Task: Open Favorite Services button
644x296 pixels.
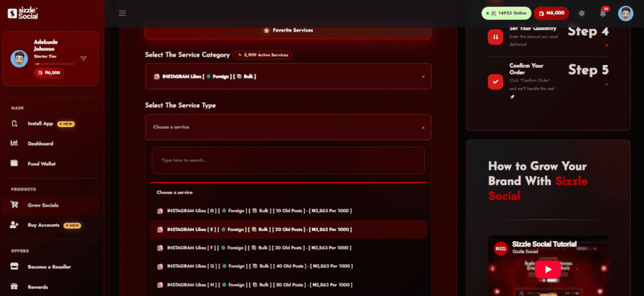Action: pyautogui.click(x=288, y=30)
